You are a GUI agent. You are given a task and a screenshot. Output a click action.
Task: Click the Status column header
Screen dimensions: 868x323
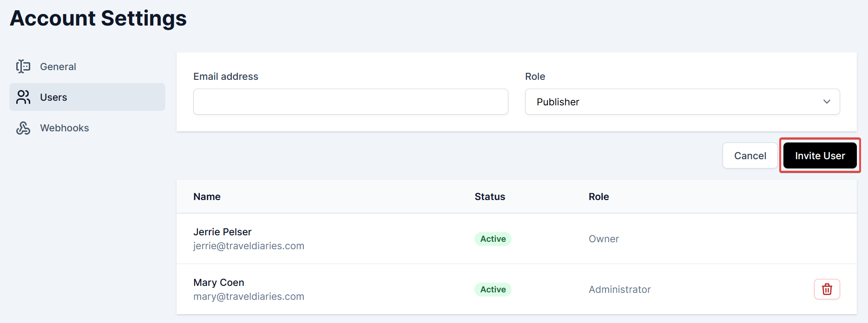[x=490, y=197]
